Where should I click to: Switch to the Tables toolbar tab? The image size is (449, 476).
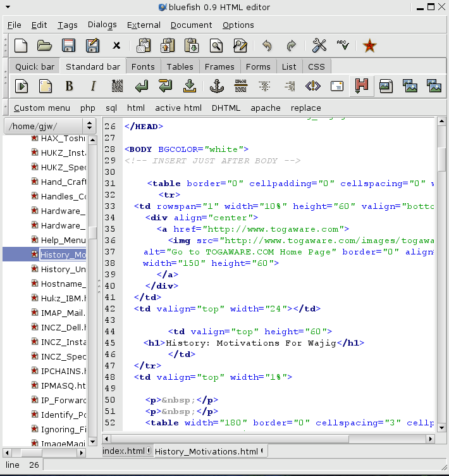[180, 66]
